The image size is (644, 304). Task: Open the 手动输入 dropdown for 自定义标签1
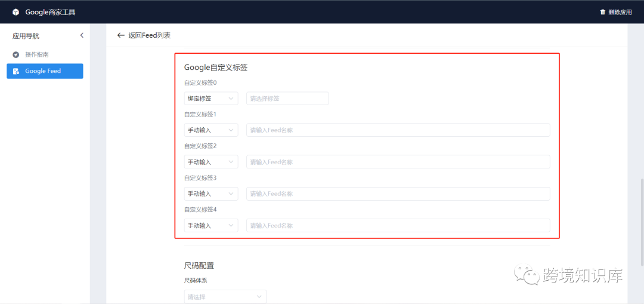click(x=211, y=130)
